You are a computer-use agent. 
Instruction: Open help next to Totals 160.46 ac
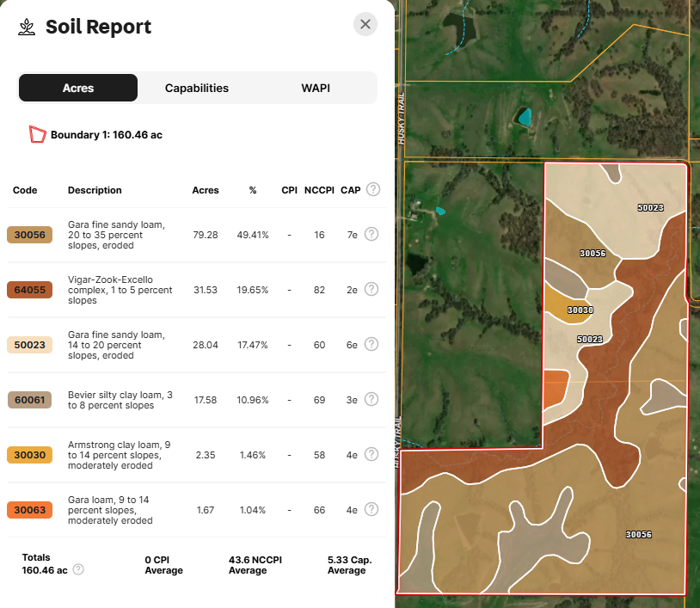point(77,569)
